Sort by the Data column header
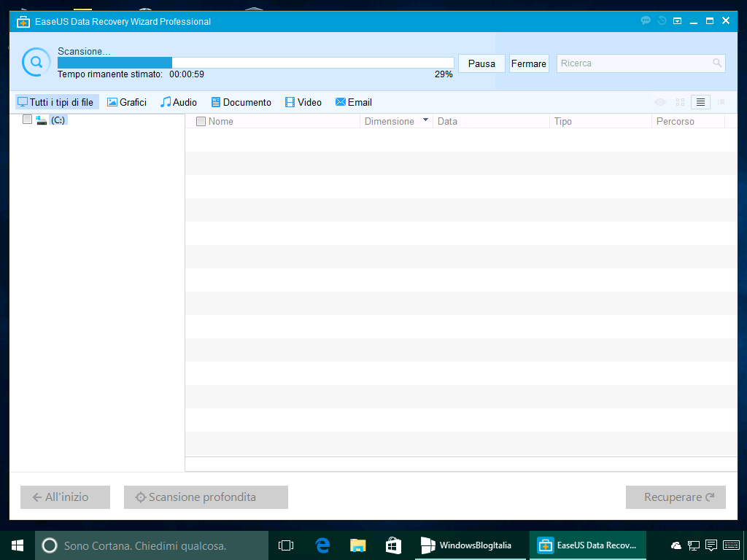Viewport: 747px width, 560px height. [x=491, y=122]
